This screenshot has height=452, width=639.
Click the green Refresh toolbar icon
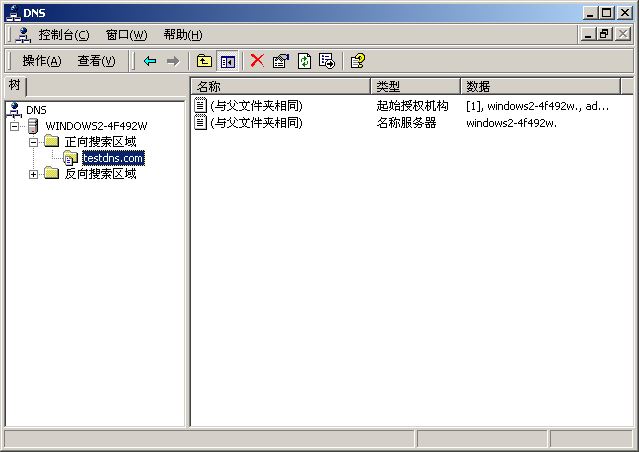point(304,61)
